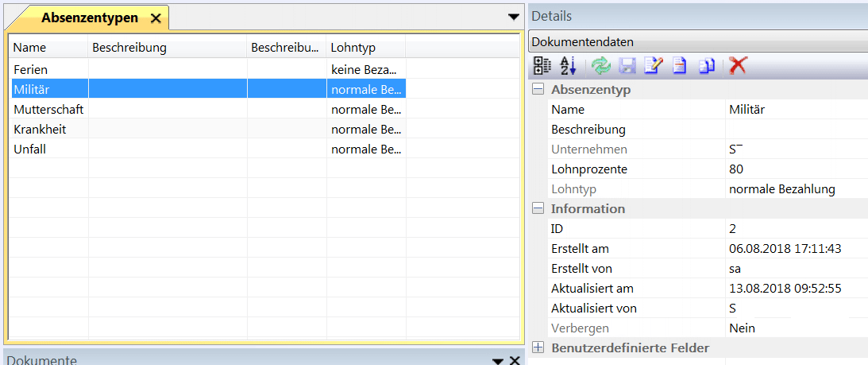Sort by the Lohntyp column header

coord(365,48)
